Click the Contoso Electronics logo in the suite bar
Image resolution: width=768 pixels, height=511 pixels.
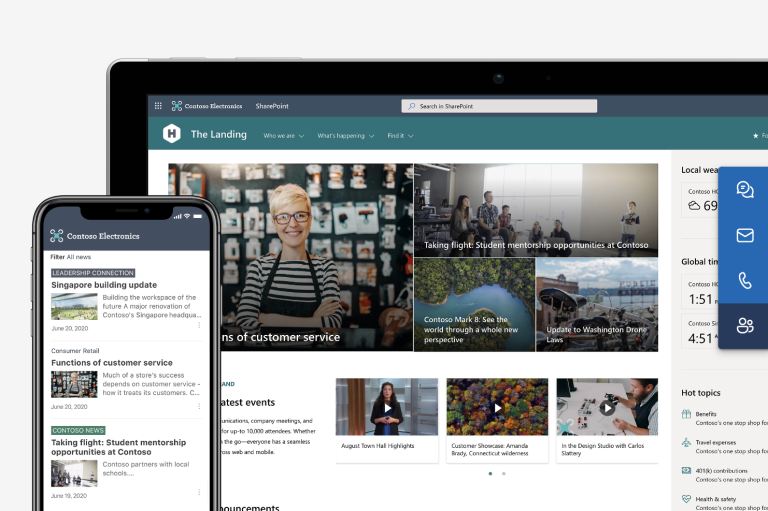[207, 106]
